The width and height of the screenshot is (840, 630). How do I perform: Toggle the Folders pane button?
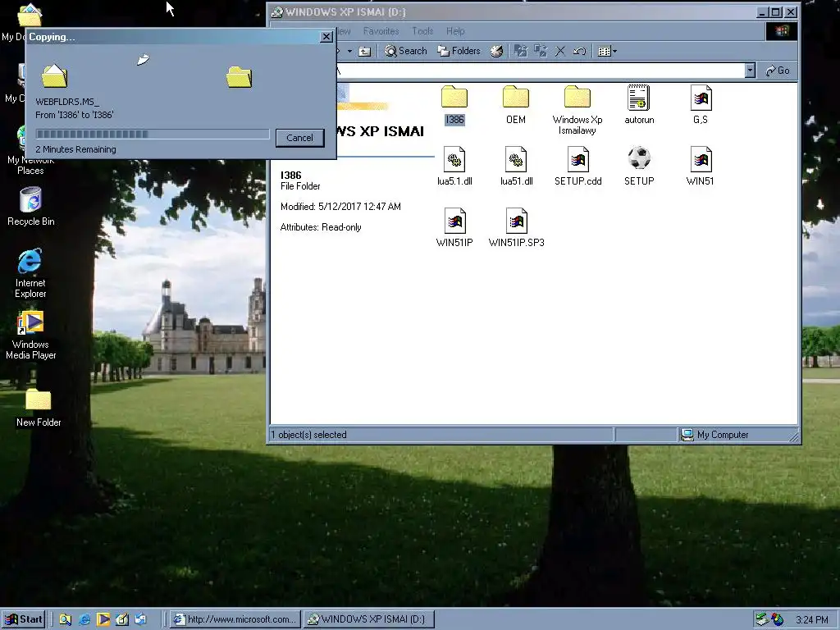(x=459, y=52)
